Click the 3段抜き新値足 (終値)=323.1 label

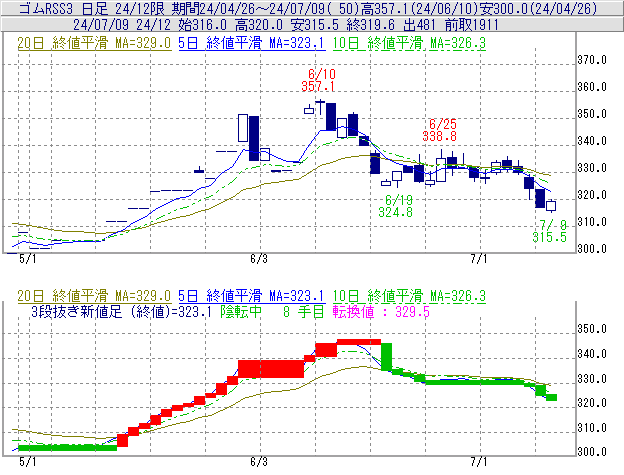point(121,312)
